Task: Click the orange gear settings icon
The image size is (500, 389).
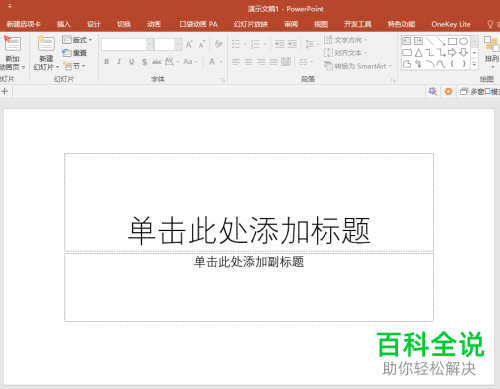Action: coord(448,91)
